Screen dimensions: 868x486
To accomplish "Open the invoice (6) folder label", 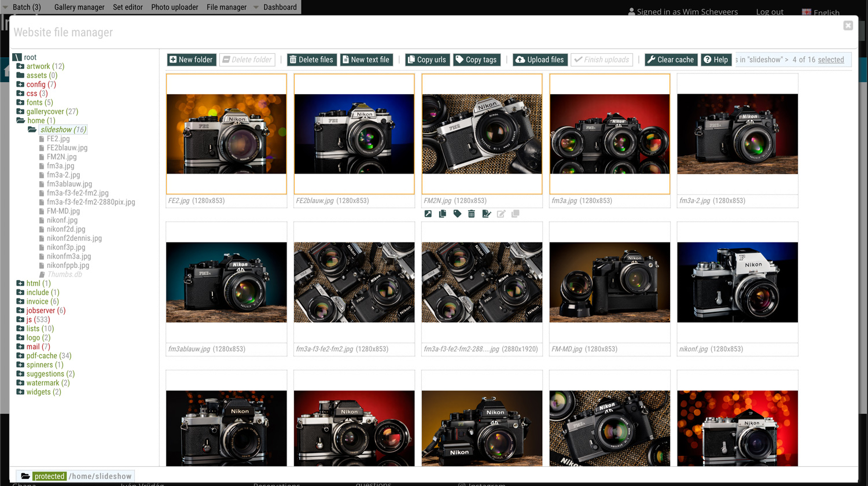I will pos(42,301).
